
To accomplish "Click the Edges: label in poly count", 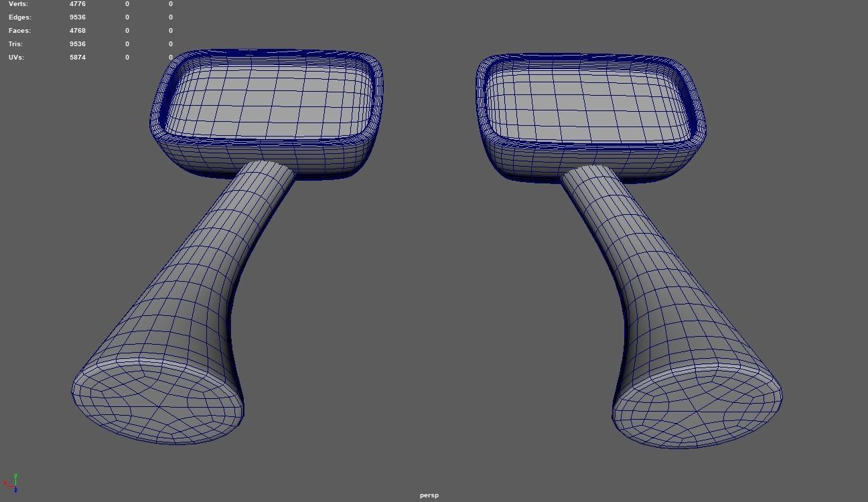I will pos(20,17).
